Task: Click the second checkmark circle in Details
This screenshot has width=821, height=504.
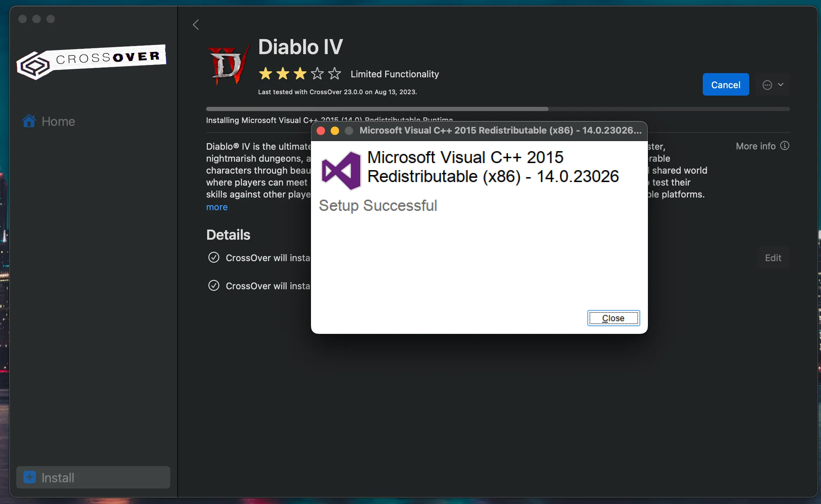Action: click(x=214, y=285)
